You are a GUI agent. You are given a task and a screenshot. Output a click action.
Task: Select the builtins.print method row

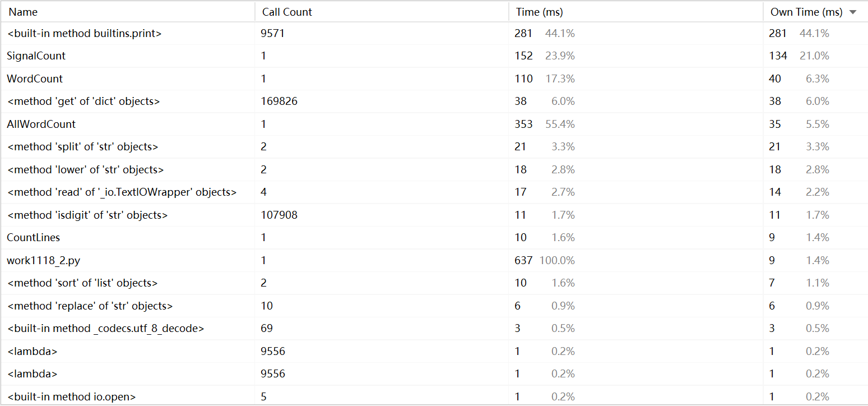point(85,34)
